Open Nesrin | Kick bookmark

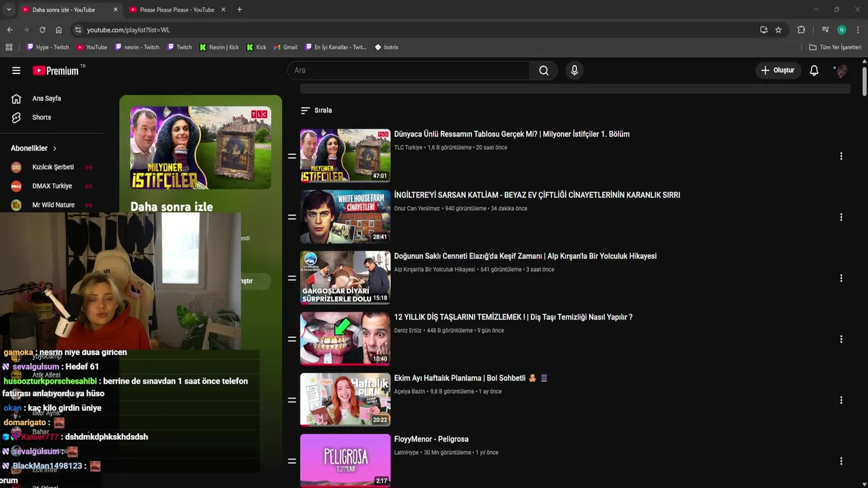pyautogui.click(x=219, y=47)
